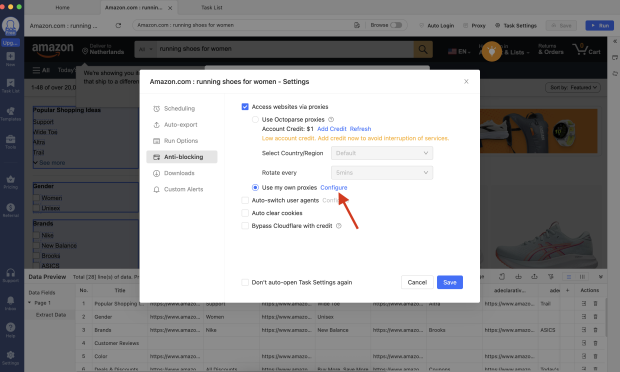Screen dimensions: 620x372
Task: Open Sort by Featured dropdown
Action: [573, 87]
